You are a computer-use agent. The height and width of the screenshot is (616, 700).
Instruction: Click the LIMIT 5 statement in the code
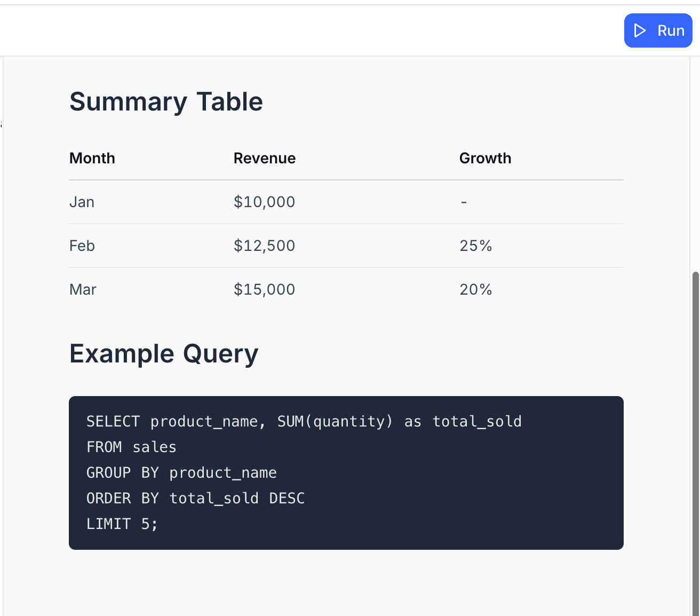pos(122,524)
